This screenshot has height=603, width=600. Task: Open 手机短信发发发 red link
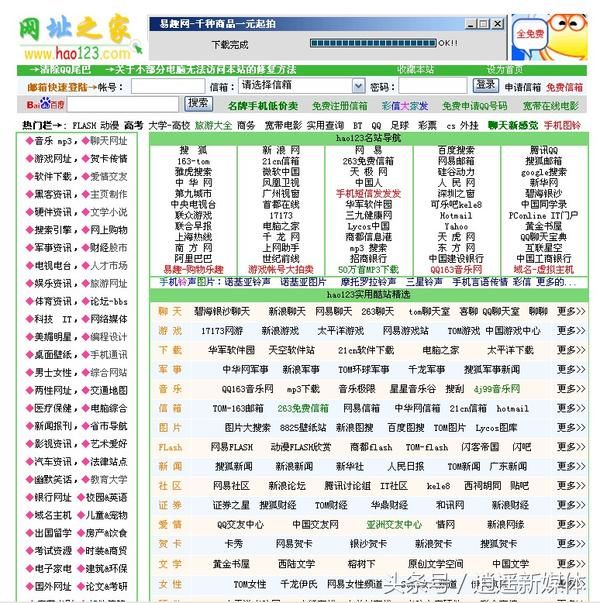[x=368, y=193]
